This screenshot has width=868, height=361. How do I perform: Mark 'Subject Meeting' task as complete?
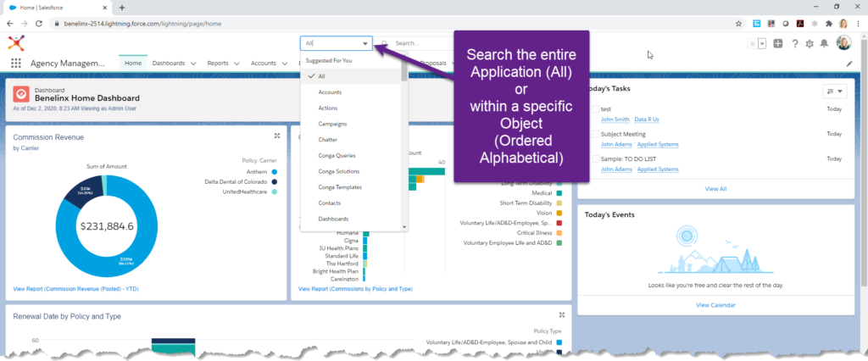[x=596, y=134]
